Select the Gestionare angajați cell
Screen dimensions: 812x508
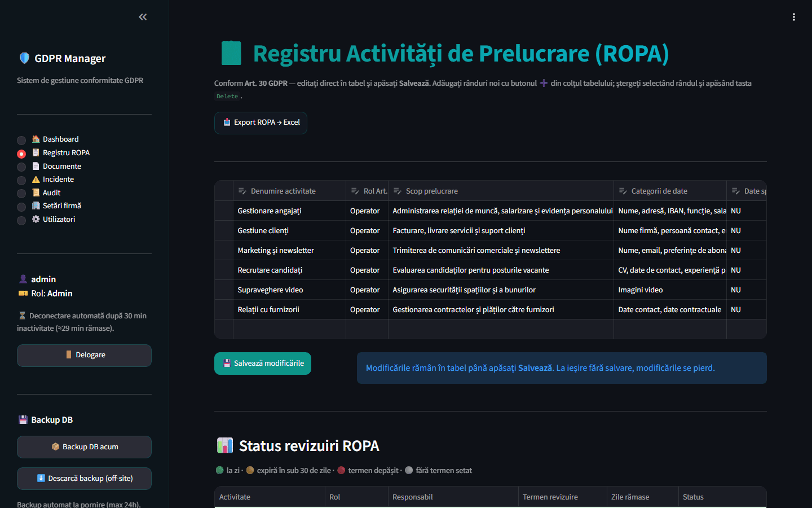[289, 211]
